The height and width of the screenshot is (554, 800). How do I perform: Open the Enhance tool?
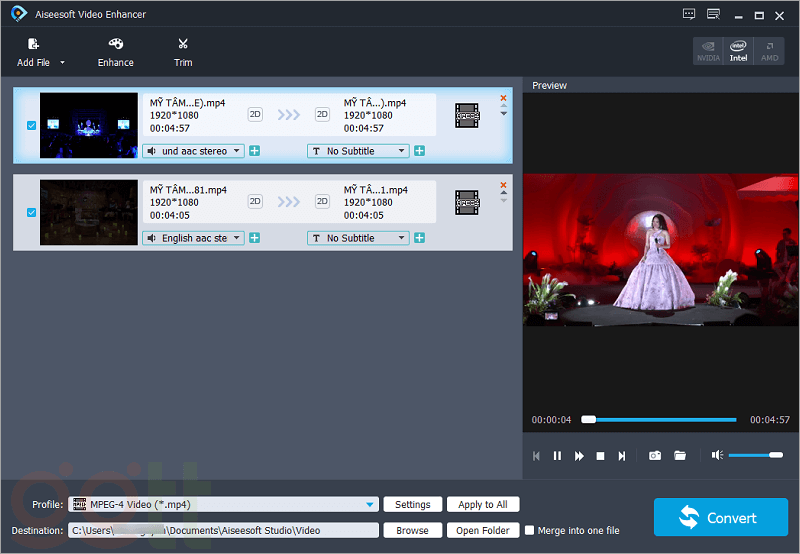pyautogui.click(x=116, y=45)
